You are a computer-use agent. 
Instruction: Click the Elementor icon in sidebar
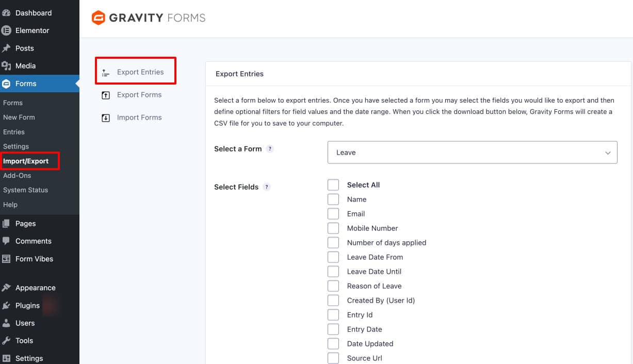[7, 30]
